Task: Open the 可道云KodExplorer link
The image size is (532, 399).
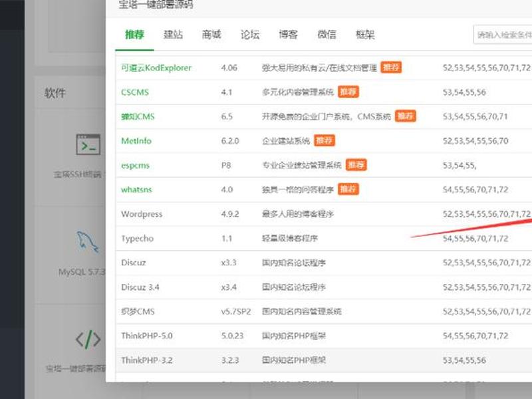Action: [x=156, y=68]
